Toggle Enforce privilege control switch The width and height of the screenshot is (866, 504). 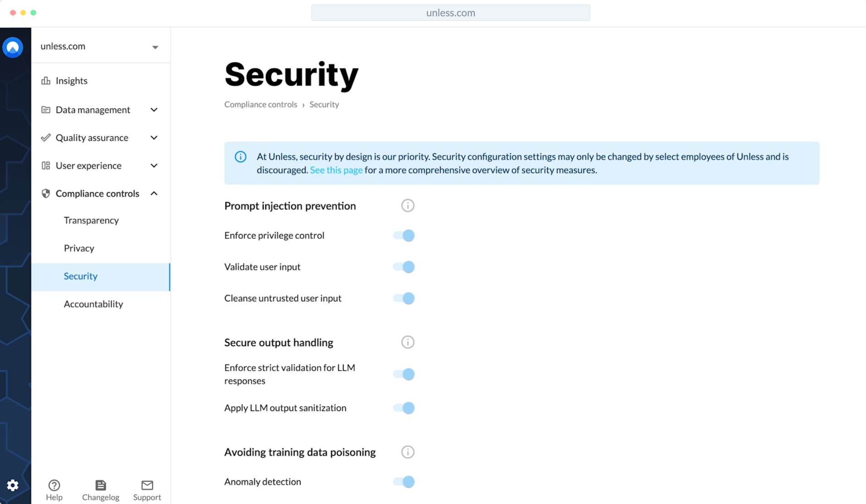404,236
